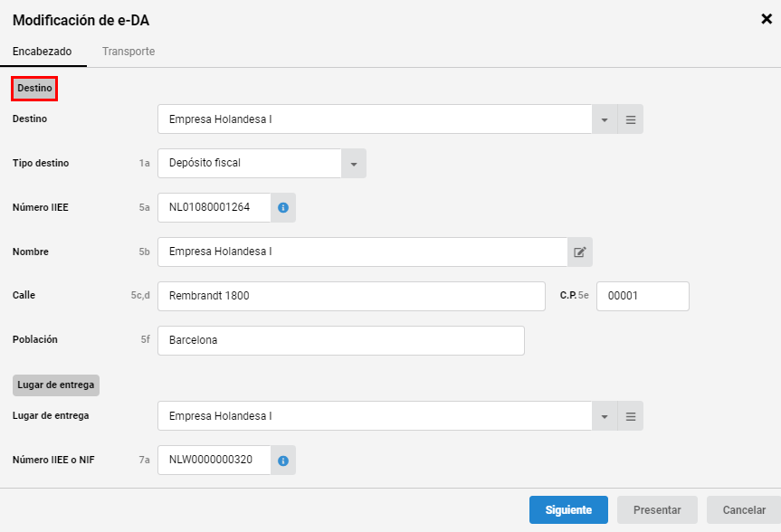Open list icon beside Lugar de entrega field
781x532 pixels.
(x=631, y=416)
